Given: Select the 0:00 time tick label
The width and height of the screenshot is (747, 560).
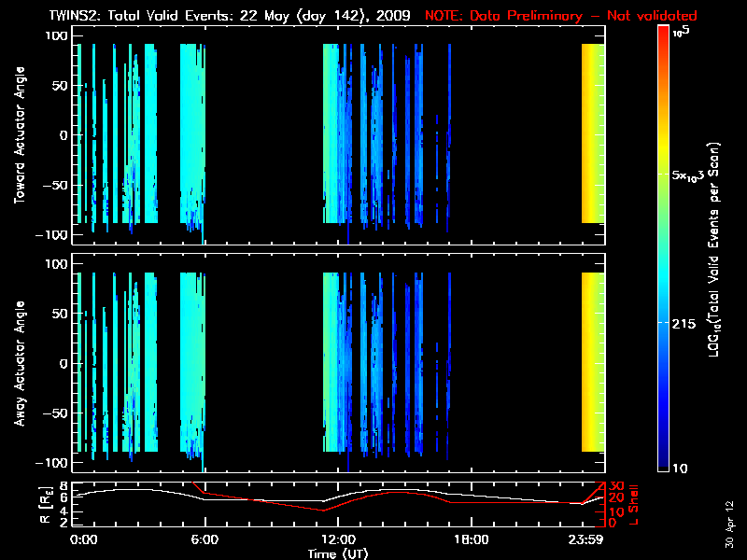Looking at the screenshot, I should click(x=84, y=539).
